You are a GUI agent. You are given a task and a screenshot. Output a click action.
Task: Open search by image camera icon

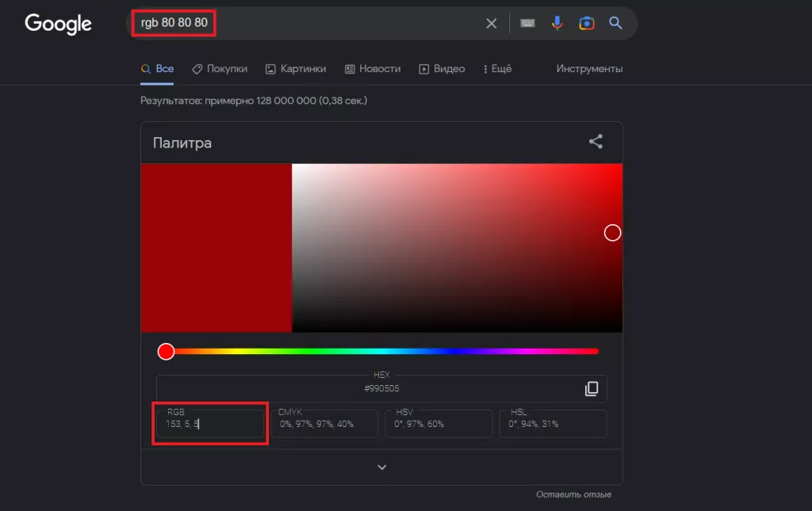point(587,24)
